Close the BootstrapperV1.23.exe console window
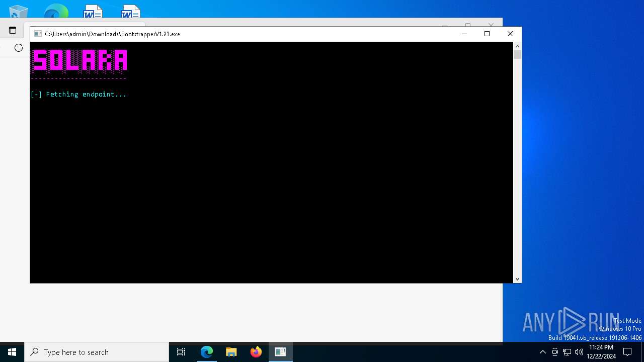The image size is (644, 362). (510, 34)
